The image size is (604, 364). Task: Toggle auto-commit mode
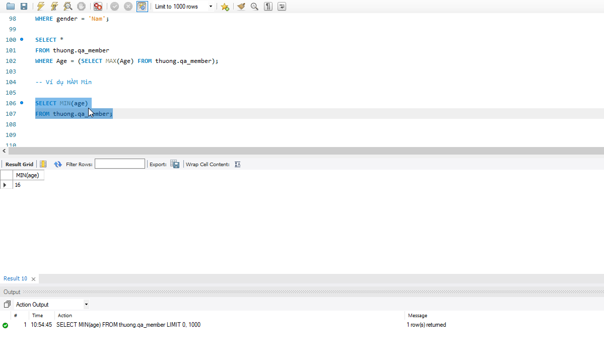[x=142, y=6]
